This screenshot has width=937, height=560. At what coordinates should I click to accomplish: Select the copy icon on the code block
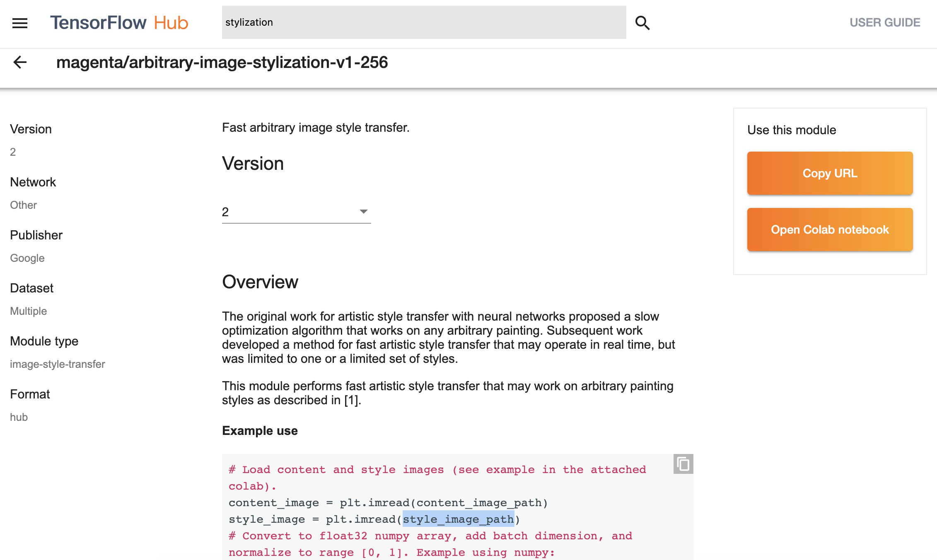(683, 464)
